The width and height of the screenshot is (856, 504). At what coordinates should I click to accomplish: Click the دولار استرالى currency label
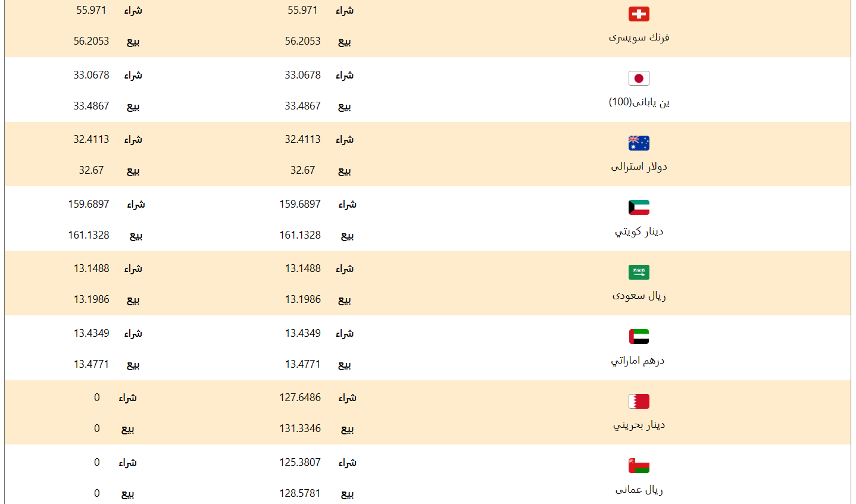pos(639,167)
